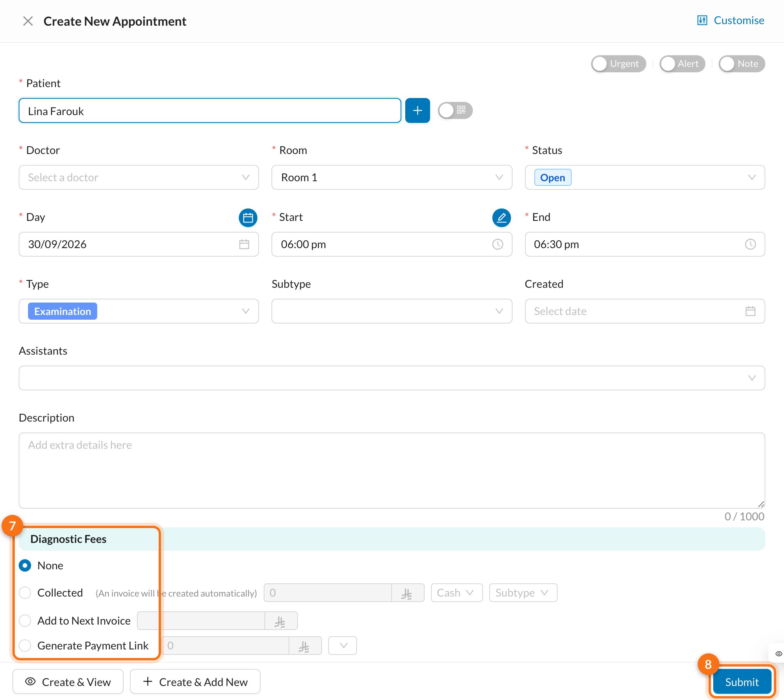Open the Subtype dropdown under Subtype label
Image resolution: width=784 pixels, height=700 pixels.
point(392,311)
